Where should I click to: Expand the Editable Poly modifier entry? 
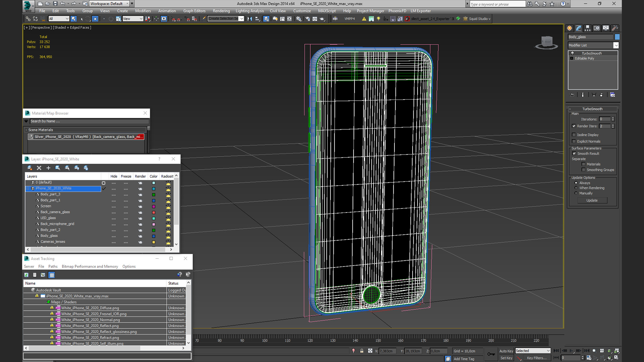coord(572,58)
